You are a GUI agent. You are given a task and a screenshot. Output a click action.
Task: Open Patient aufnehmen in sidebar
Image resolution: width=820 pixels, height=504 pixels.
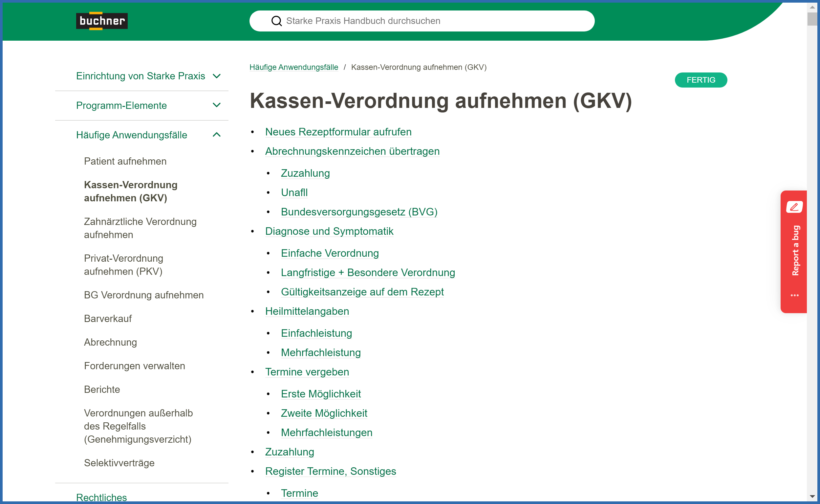pos(125,161)
